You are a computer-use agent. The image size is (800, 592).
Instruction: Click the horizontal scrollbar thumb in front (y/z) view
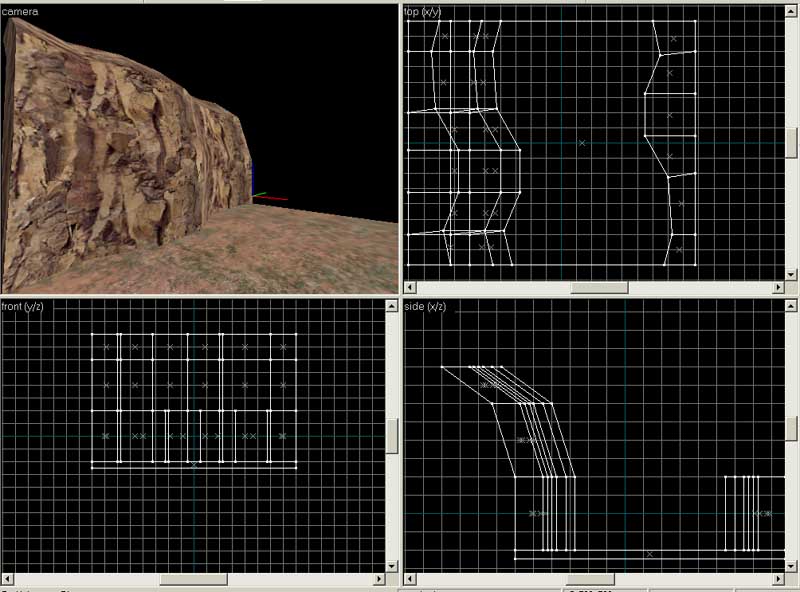[x=193, y=579]
